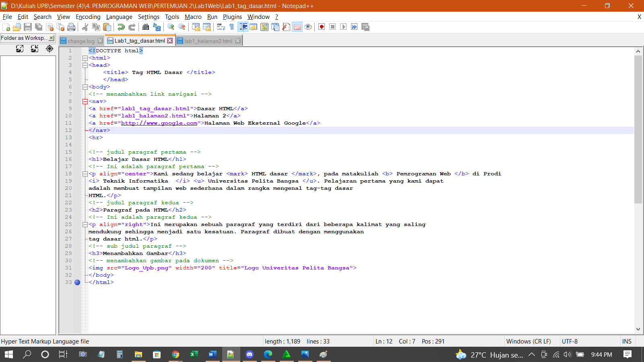The width and height of the screenshot is (644, 362).
Task: Switch to the change.log tab
Action: (x=81, y=41)
